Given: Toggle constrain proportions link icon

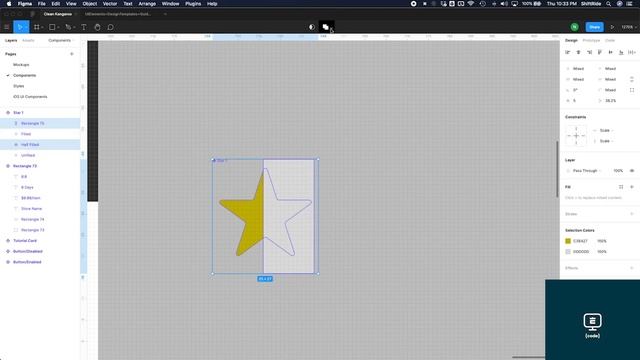Looking at the screenshot, I should [x=632, y=79].
